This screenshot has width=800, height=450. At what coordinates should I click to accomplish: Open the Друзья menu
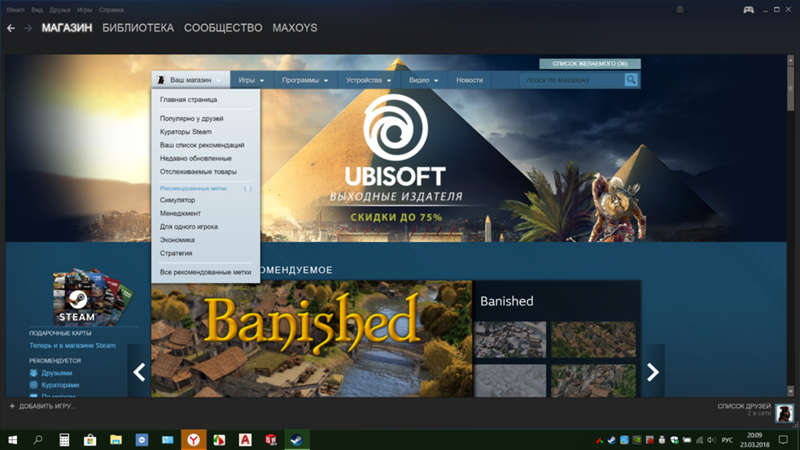pos(60,10)
